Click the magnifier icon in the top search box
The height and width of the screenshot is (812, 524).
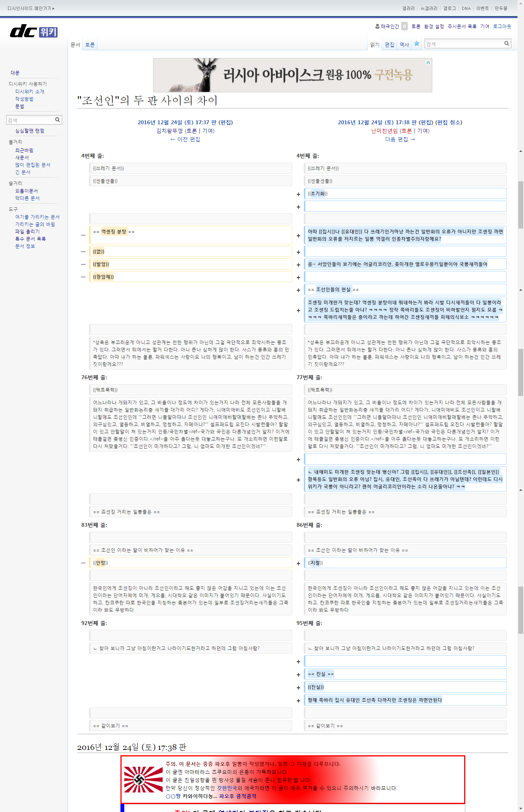[x=506, y=44]
